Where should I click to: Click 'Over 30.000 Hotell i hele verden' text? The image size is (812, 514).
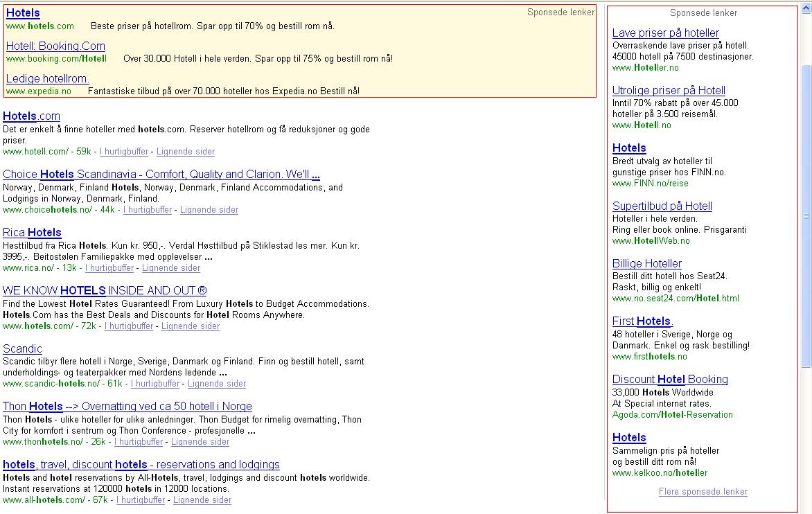pos(258,59)
